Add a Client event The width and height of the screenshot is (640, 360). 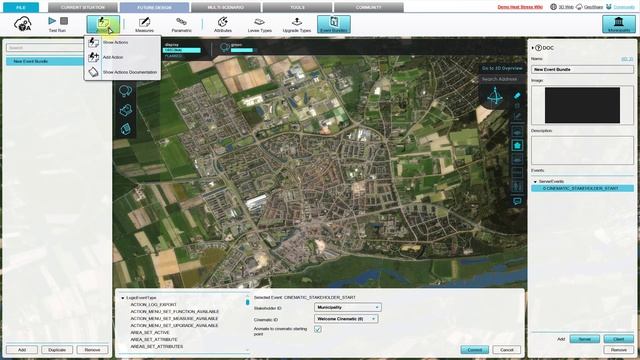pyautogui.click(x=618, y=339)
